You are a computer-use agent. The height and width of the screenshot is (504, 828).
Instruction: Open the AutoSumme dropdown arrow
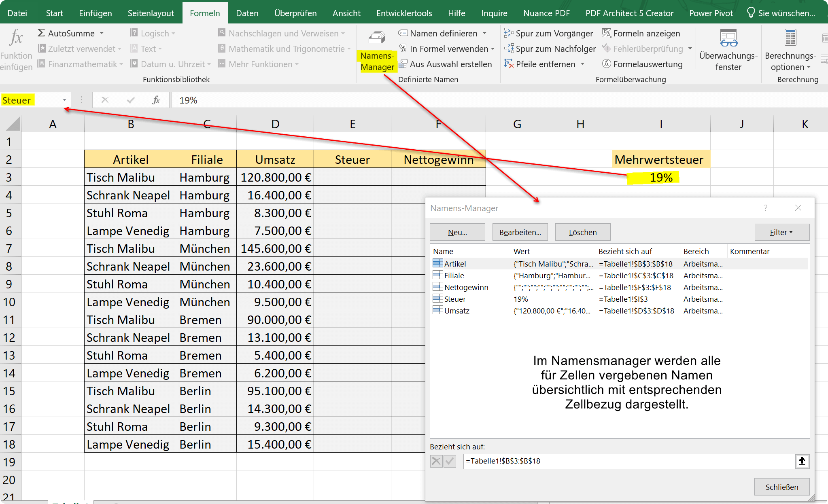pos(102,33)
